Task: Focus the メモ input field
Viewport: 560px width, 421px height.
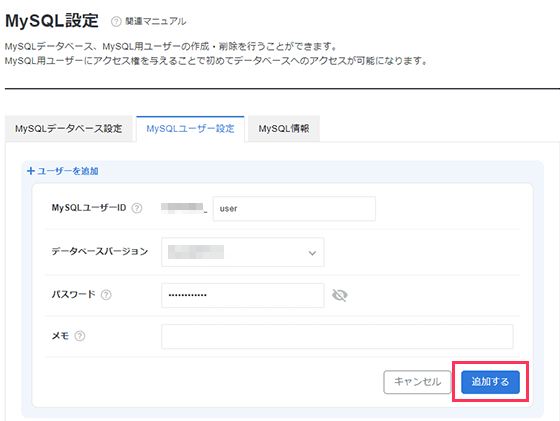Action: [337, 336]
